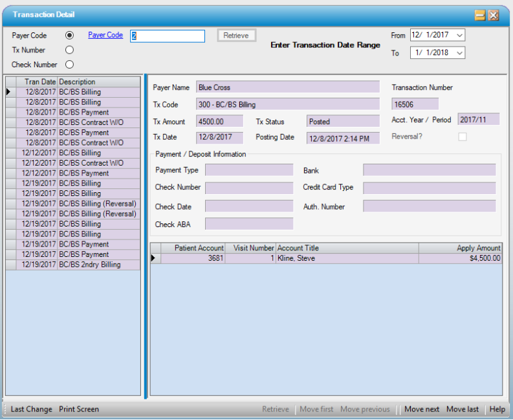Open the From date dropdown
Screen dimensions: 513x420
point(459,36)
